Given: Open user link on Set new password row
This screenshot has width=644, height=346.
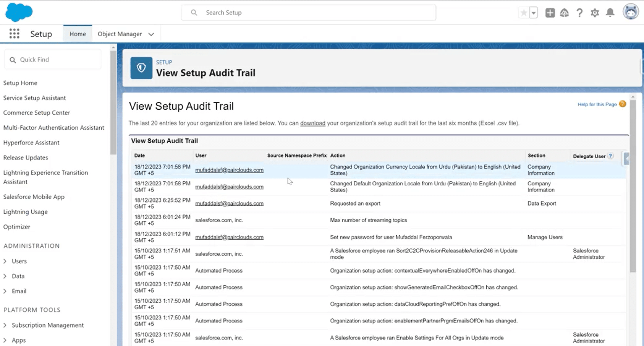Looking at the screenshot, I should pos(229,237).
